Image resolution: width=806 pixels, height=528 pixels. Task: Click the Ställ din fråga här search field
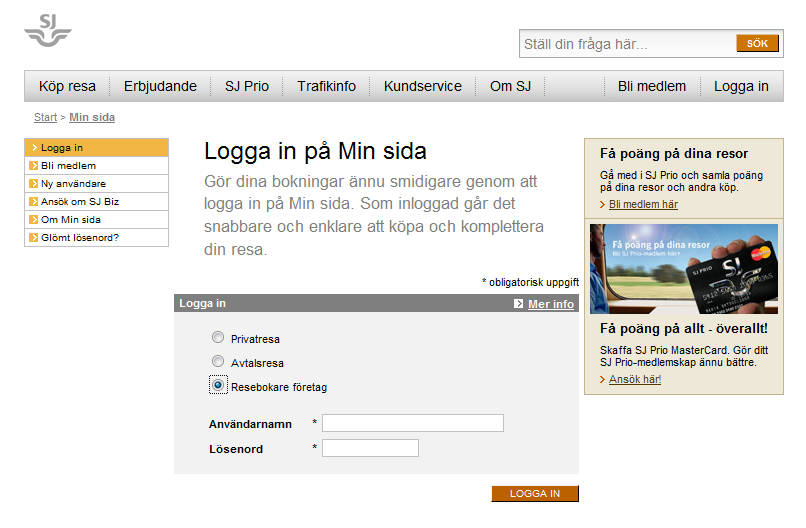click(627, 44)
